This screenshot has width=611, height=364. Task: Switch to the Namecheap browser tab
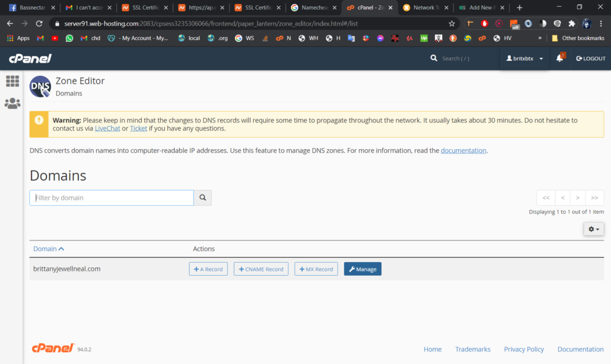(x=313, y=8)
